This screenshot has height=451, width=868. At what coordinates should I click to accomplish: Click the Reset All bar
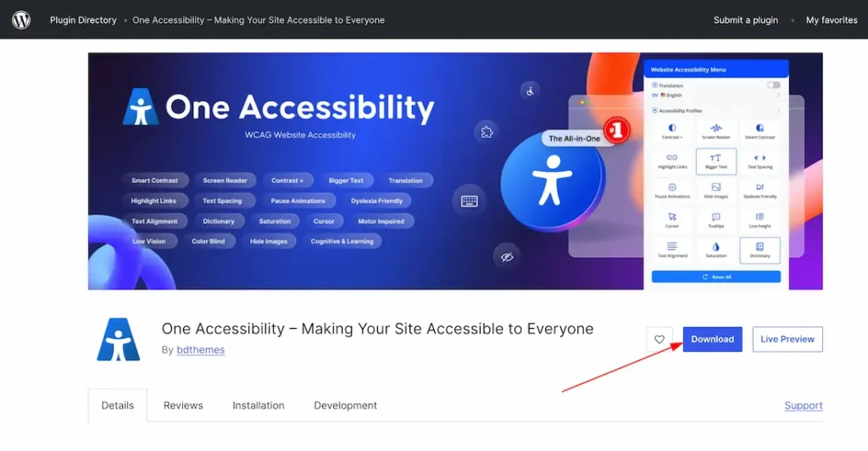click(x=716, y=277)
